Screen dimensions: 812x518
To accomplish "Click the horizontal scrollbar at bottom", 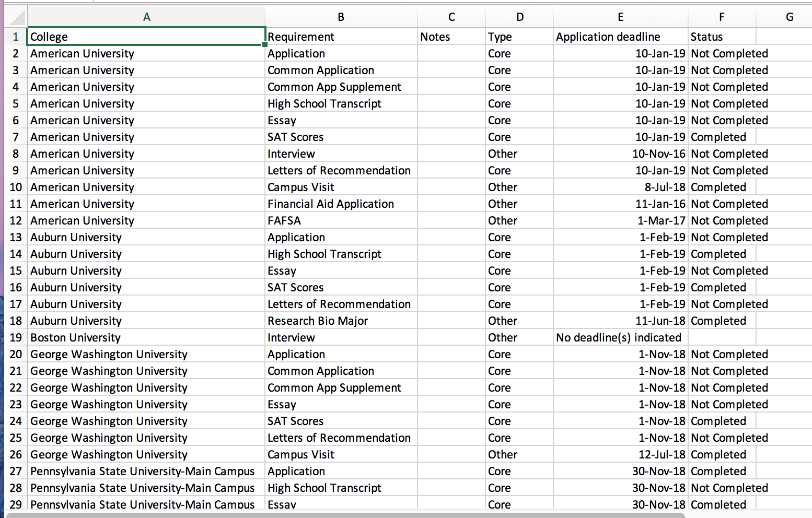I will coord(345,515).
